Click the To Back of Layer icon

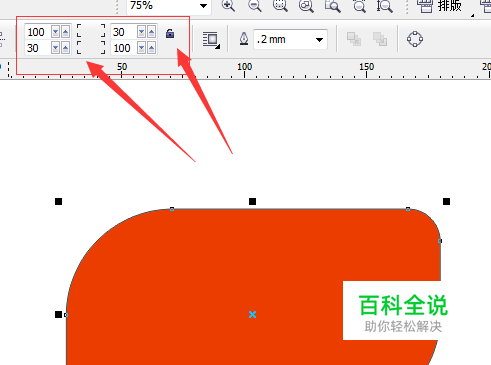[x=380, y=39]
